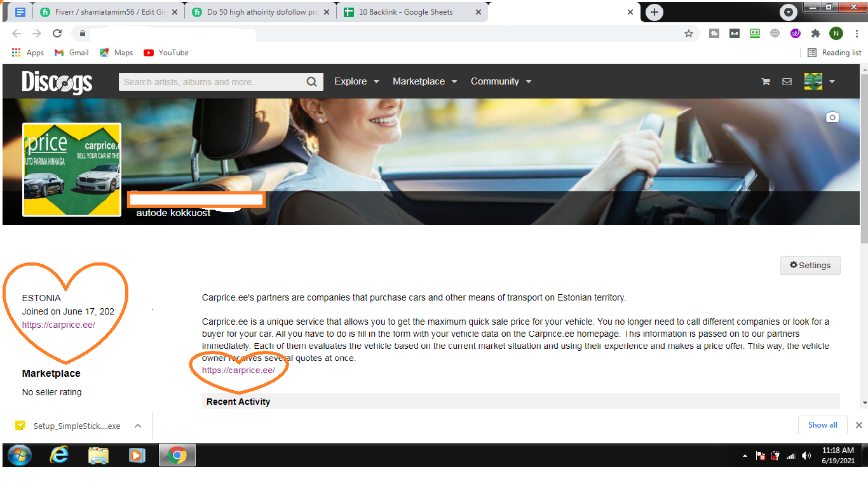Expand the Marketplace dropdown menu

click(424, 81)
